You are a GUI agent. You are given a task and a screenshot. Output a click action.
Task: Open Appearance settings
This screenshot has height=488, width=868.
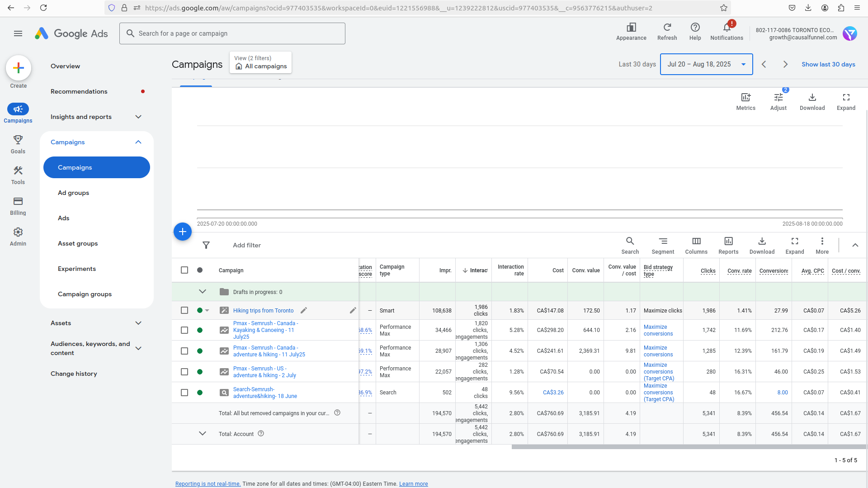tap(631, 32)
